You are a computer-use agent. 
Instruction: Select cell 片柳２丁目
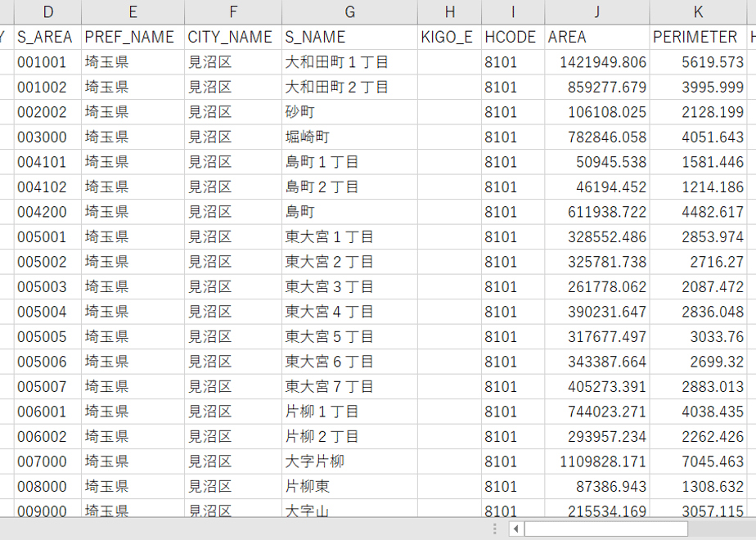pos(349,437)
